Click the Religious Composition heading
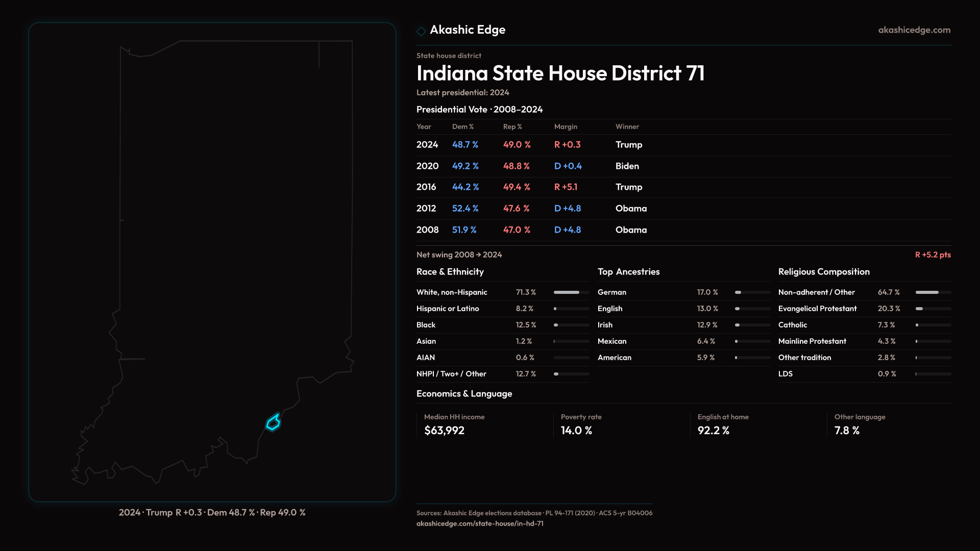Screen dimensions: 980x551 coord(823,272)
